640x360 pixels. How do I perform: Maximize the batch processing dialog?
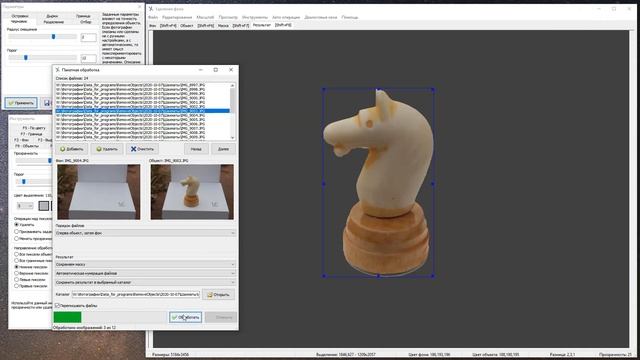[216, 70]
